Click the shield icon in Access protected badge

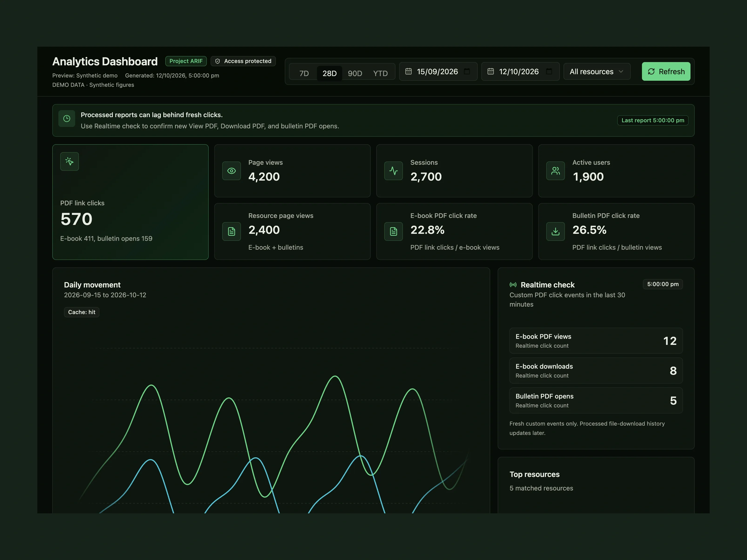point(218,61)
